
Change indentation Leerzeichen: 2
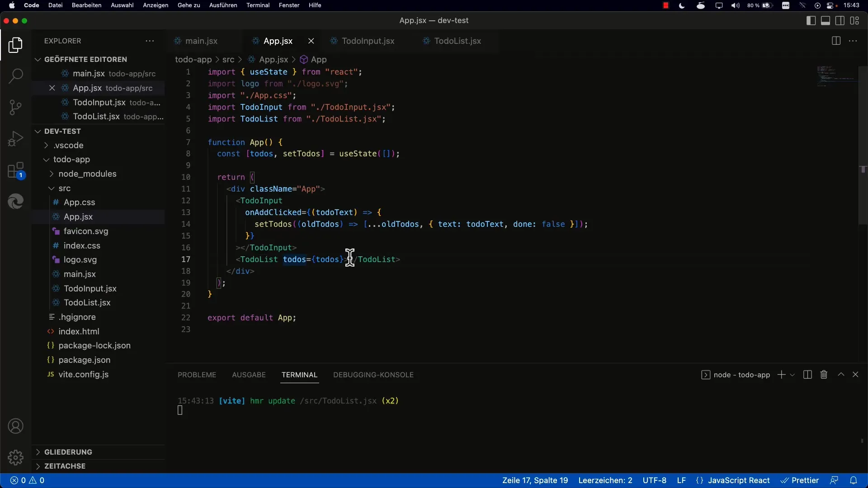point(605,480)
